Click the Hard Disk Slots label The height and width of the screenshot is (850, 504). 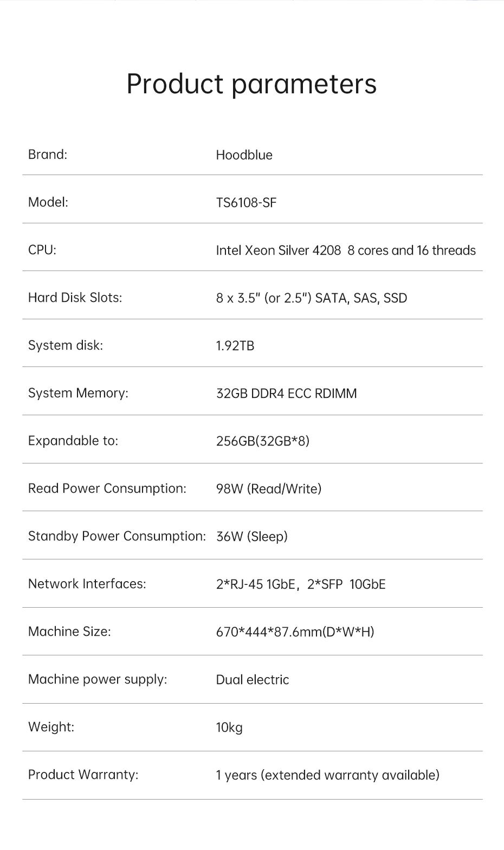click(75, 298)
